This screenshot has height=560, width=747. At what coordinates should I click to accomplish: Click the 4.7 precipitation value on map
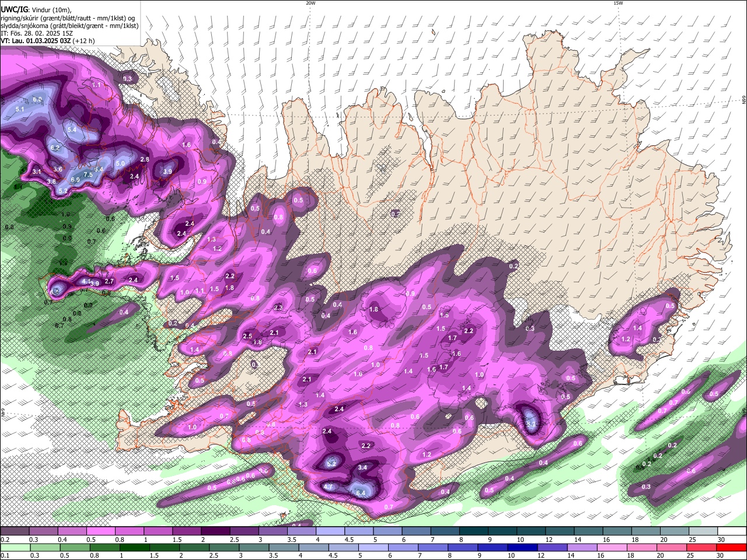[328, 487]
